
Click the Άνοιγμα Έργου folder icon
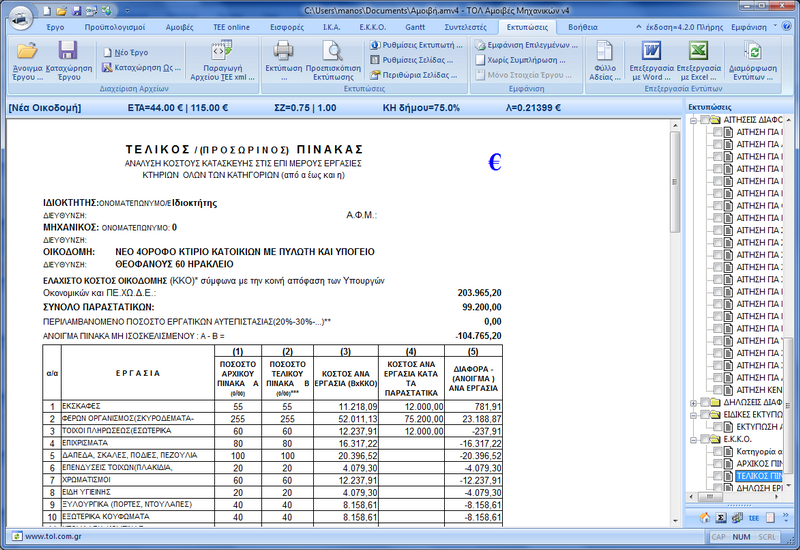[x=27, y=51]
